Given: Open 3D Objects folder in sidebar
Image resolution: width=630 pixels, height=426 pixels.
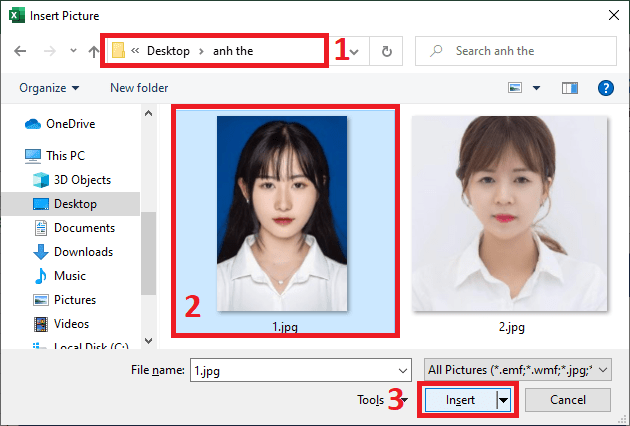Looking at the screenshot, I should (x=82, y=180).
